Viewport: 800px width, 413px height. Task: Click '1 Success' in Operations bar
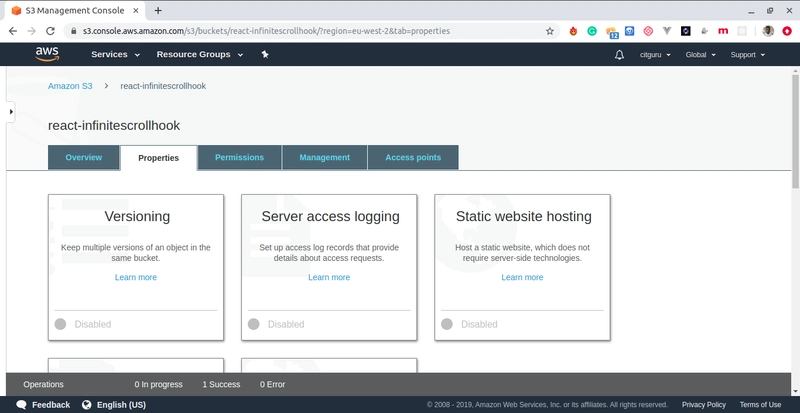coord(221,384)
